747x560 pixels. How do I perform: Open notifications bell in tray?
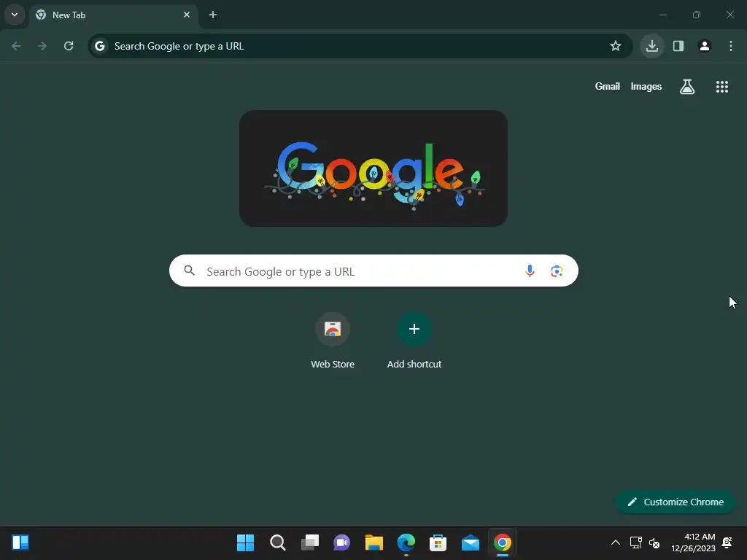727,542
